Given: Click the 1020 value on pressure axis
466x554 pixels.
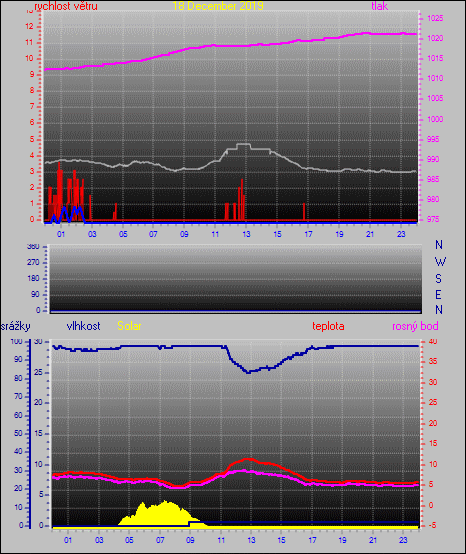Looking at the screenshot, I should coord(435,38).
